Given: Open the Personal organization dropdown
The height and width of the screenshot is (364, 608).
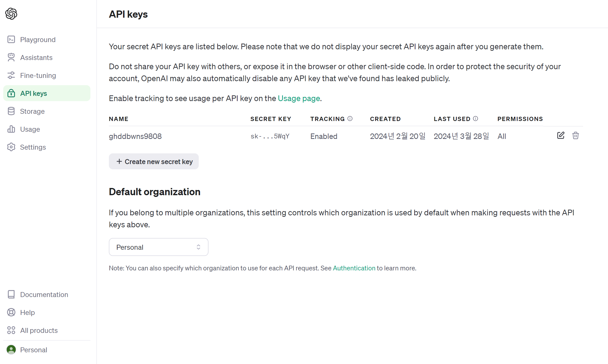Looking at the screenshot, I should point(158,247).
